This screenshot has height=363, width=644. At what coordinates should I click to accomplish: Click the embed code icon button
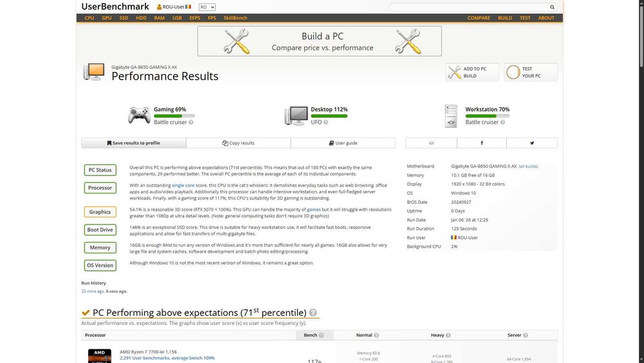point(431,143)
